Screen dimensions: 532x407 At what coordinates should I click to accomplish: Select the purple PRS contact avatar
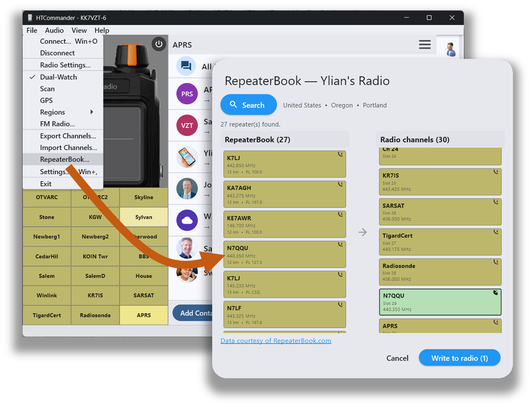click(187, 94)
